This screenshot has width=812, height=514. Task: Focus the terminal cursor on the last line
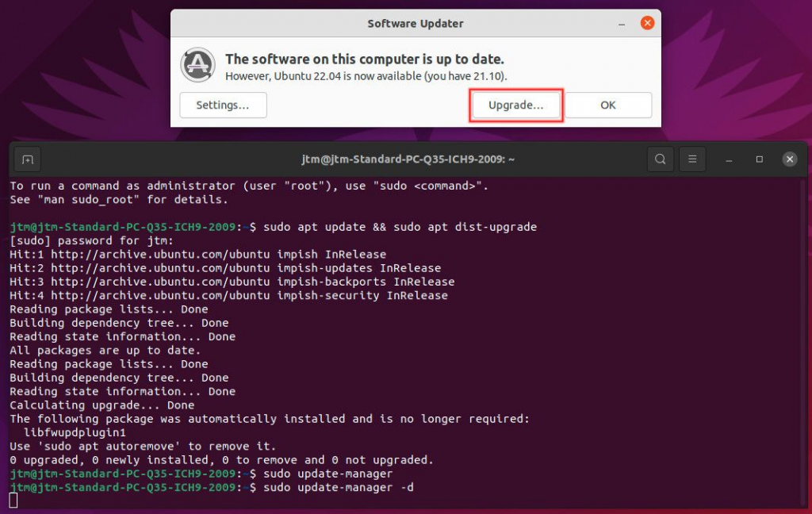point(13,500)
